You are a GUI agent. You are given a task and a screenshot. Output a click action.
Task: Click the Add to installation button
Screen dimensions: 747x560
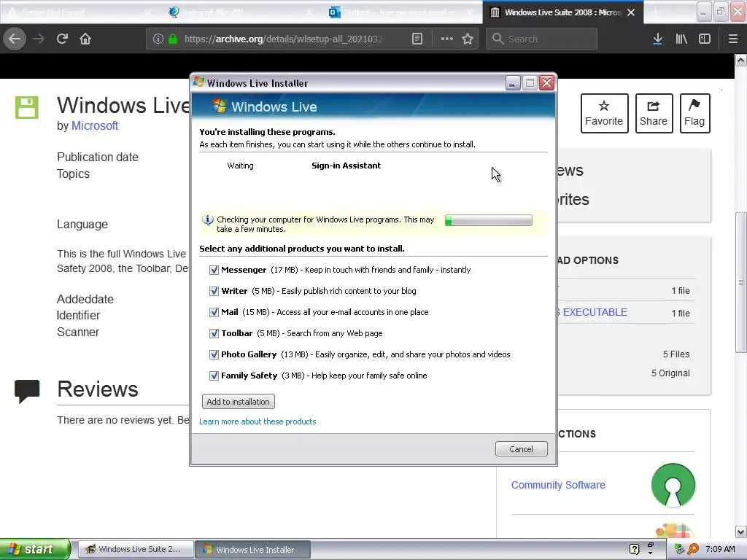239,402
